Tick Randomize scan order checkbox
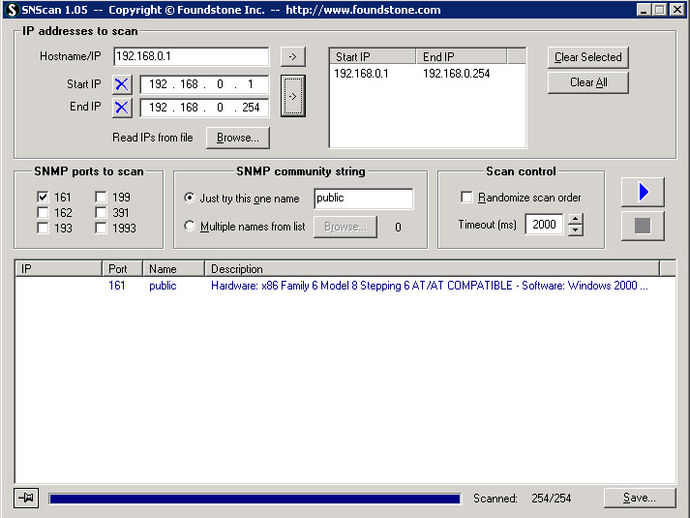The height and width of the screenshot is (518, 690). (466, 197)
